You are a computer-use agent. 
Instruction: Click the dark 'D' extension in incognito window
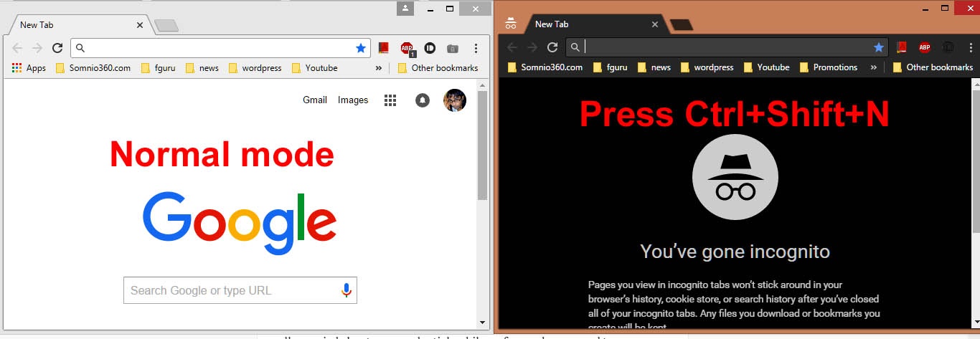pos(948,47)
